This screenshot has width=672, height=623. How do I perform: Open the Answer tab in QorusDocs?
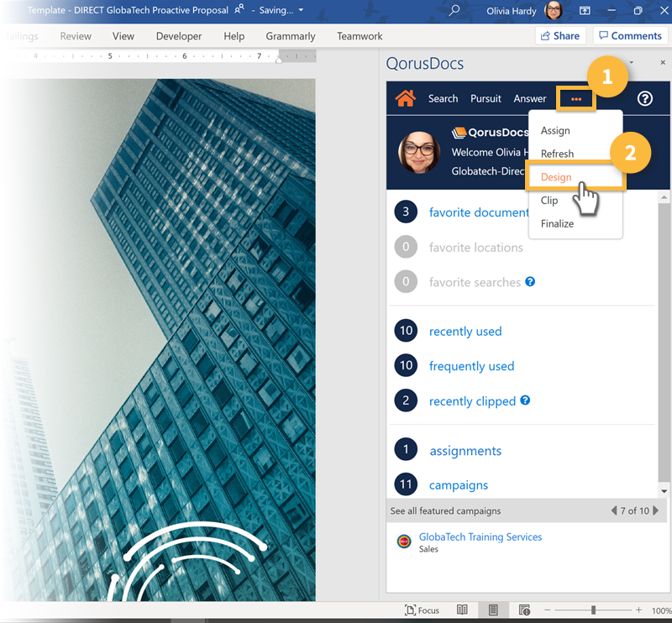tap(530, 98)
